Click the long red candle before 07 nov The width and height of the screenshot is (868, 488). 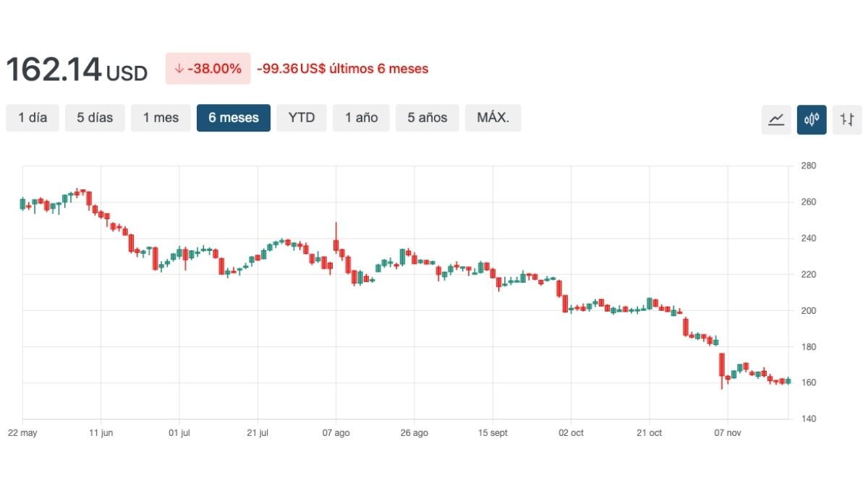click(721, 365)
